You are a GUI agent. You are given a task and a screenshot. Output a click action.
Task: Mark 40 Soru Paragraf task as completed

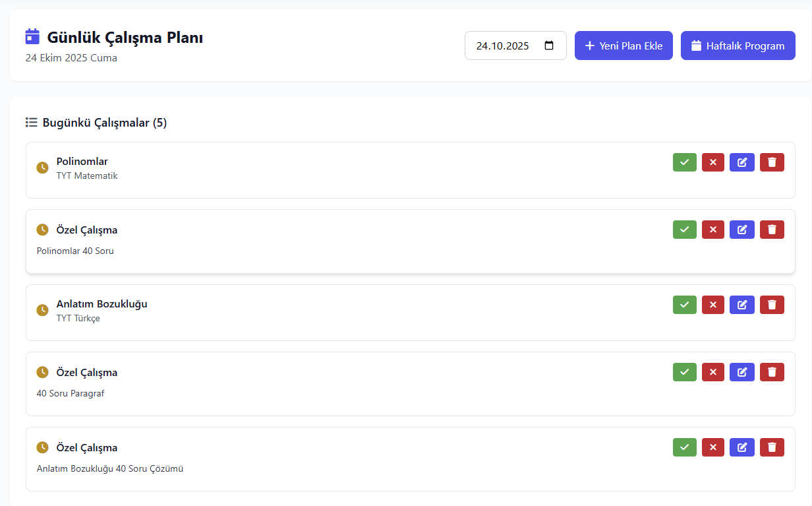pyautogui.click(x=684, y=372)
